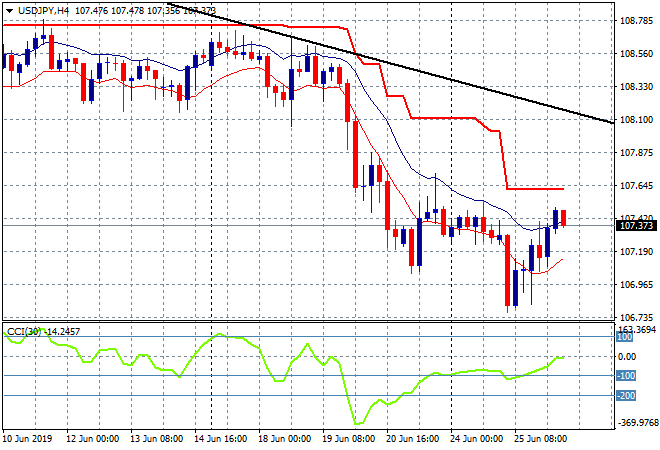The width and height of the screenshot is (660, 450).
Task: Click the 24 Jun 00:00 time label
Action: click(x=476, y=439)
